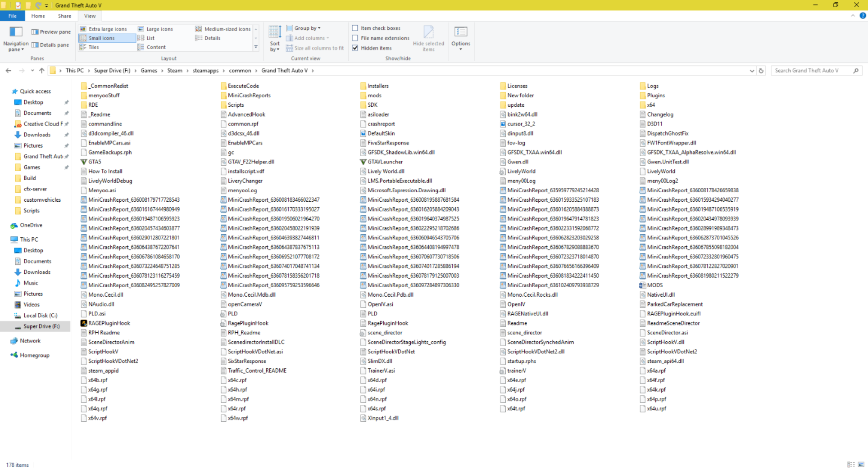Select the Small icons layout
The width and height of the screenshot is (868, 470).
pos(107,38)
